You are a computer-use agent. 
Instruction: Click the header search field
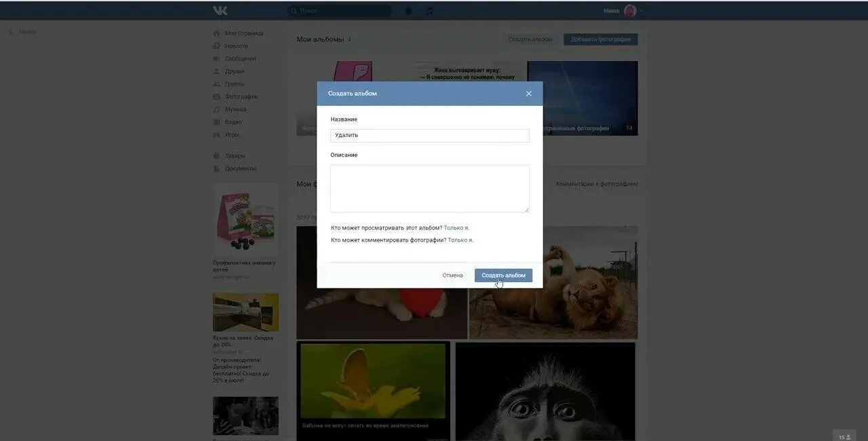pos(339,11)
